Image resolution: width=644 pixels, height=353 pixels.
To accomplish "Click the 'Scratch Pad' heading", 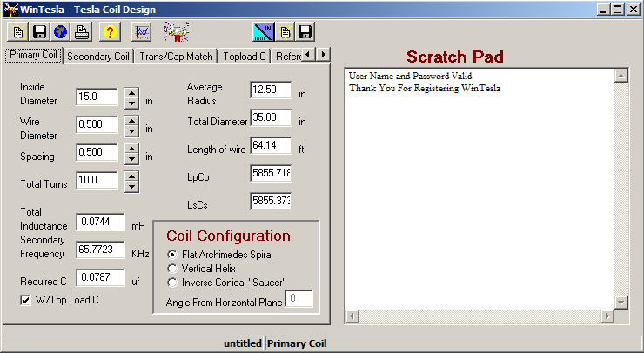I will click(x=455, y=57).
